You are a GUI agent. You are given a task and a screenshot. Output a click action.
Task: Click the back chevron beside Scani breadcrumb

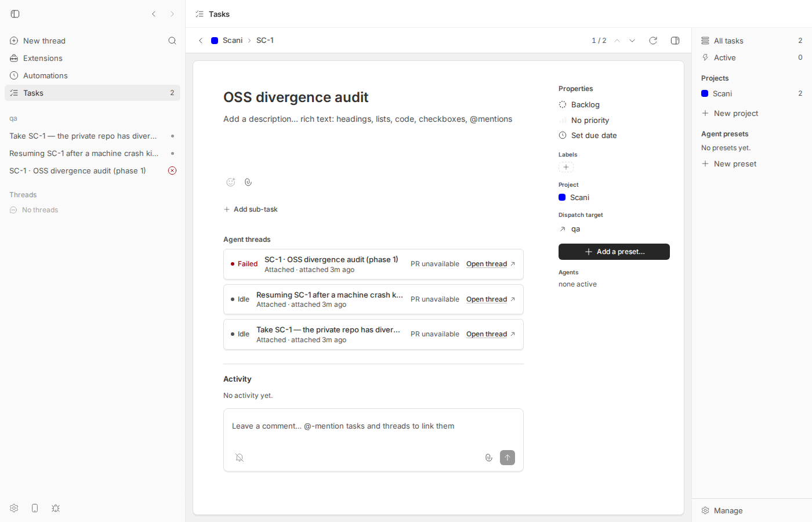point(201,41)
